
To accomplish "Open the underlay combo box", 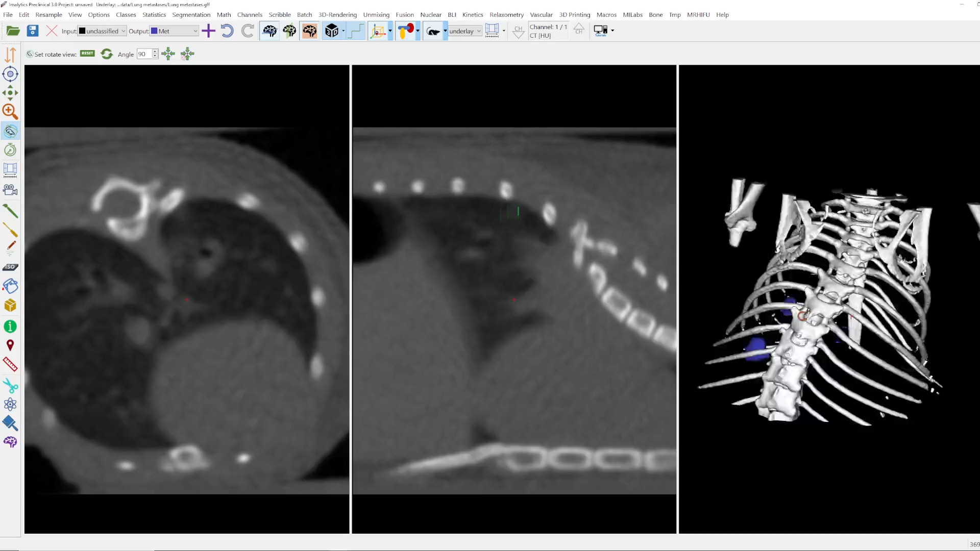I will [x=465, y=31].
